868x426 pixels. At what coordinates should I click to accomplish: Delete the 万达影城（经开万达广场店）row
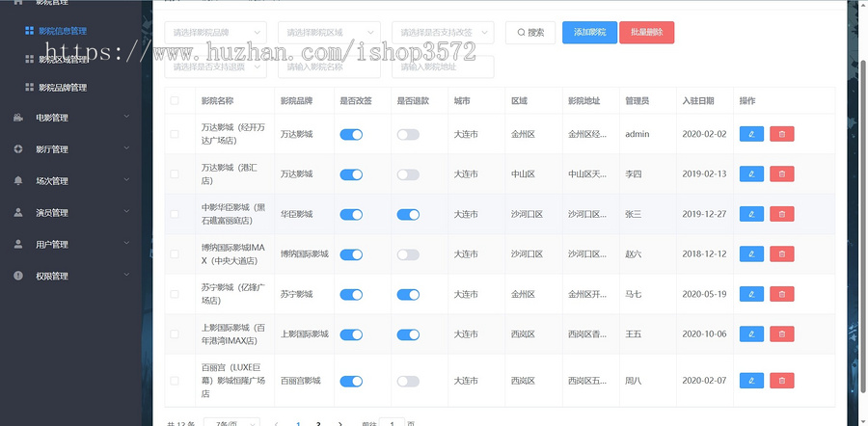point(781,134)
